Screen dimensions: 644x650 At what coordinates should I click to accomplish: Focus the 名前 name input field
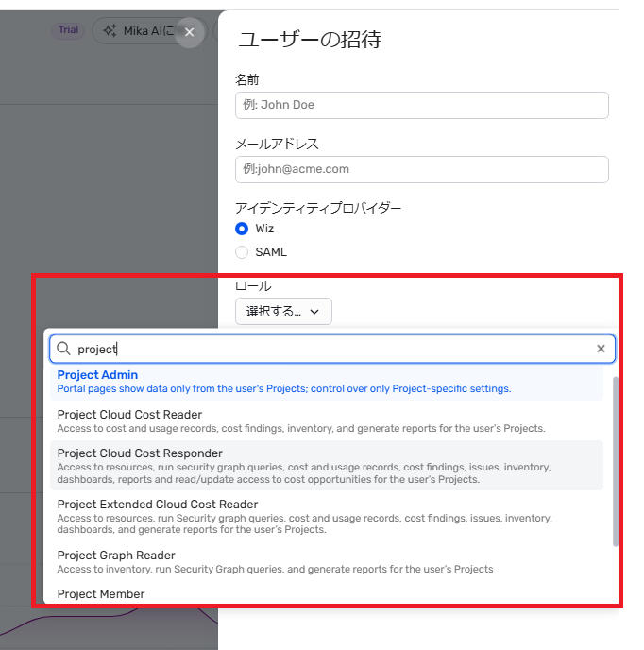[x=421, y=105]
